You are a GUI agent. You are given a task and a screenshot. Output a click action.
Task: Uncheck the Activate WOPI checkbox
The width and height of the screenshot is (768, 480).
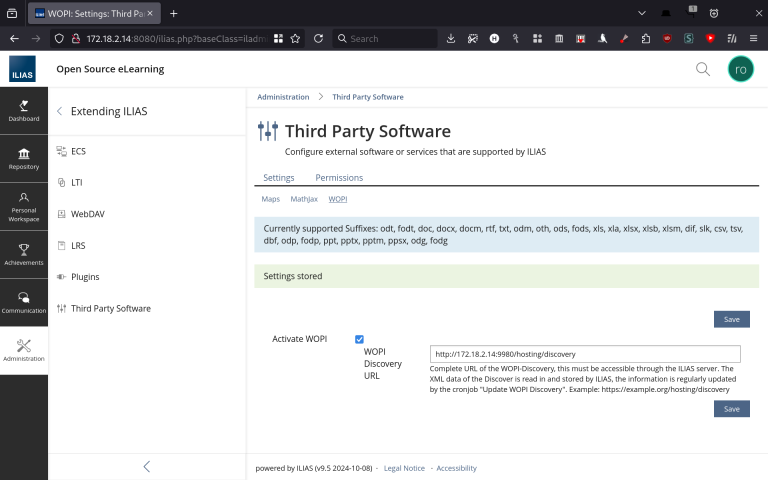(x=359, y=340)
